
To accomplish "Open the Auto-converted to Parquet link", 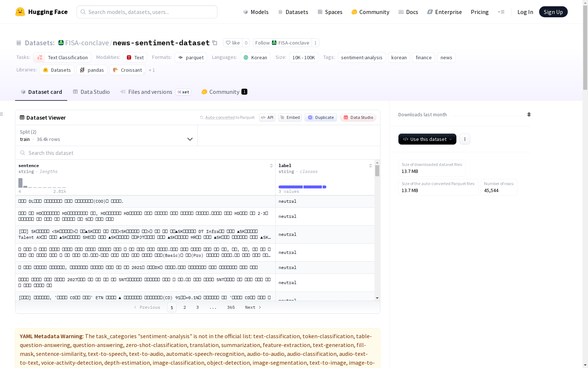I will tap(227, 117).
